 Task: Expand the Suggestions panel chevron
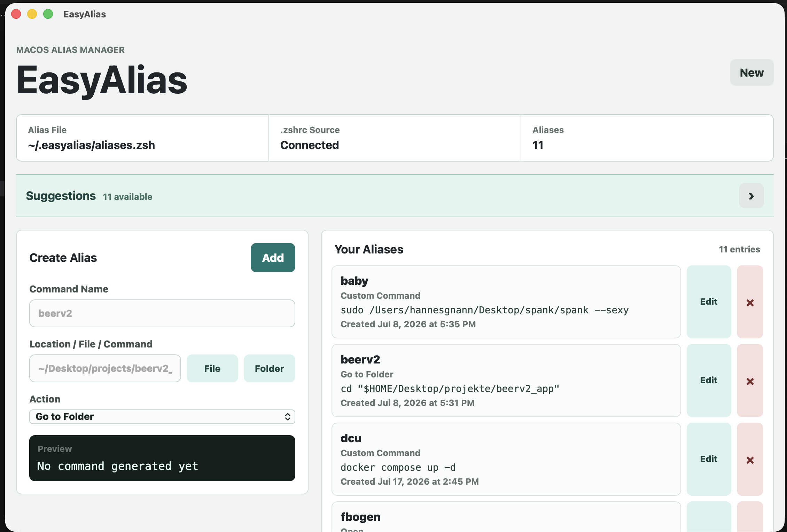coord(751,196)
